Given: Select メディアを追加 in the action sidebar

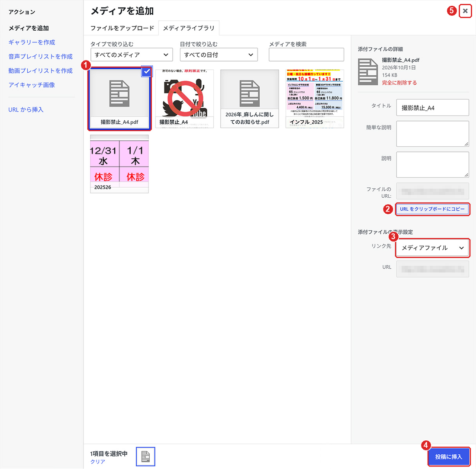Looking at the screenshot, I should tap(29, 28).
